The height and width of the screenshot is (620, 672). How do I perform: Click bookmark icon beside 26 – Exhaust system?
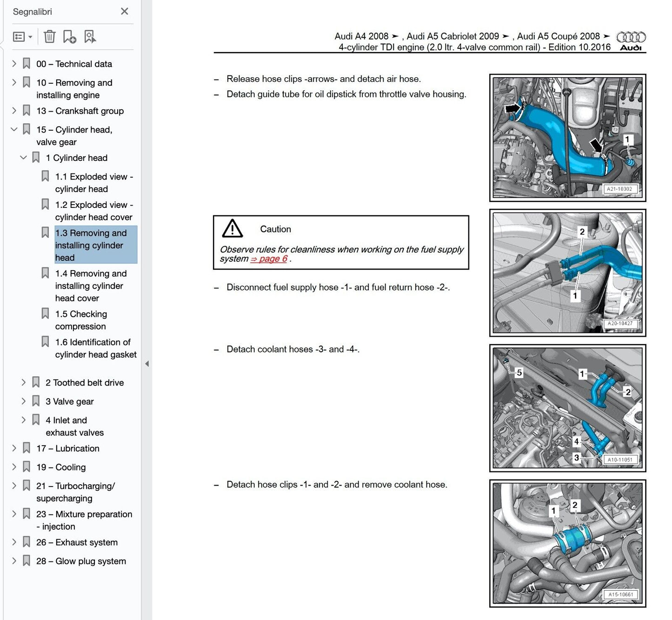(x=27, y=542)
